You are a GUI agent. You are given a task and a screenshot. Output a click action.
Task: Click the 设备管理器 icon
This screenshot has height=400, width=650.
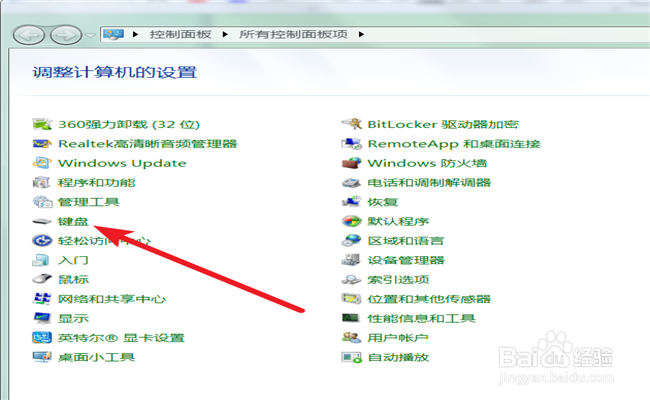click(x=352, y=260)
